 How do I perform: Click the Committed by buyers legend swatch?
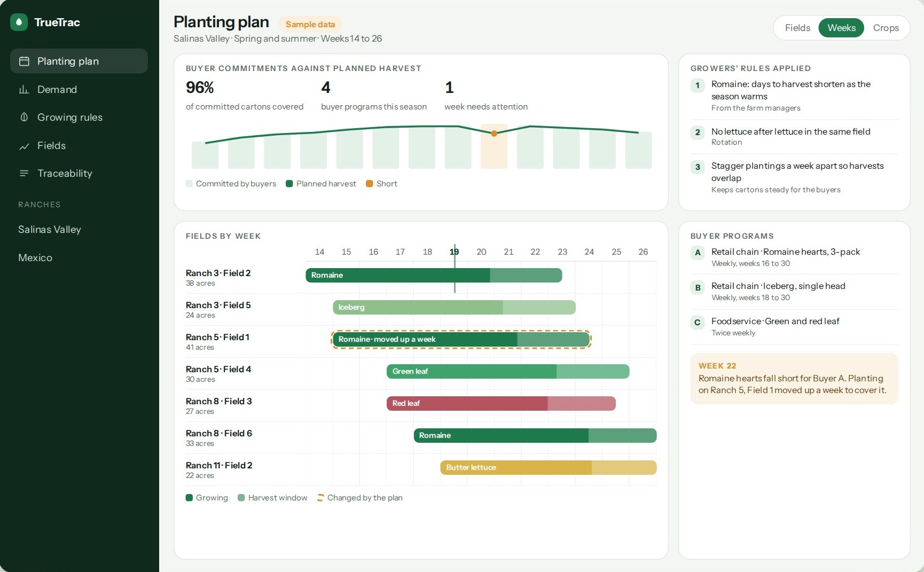(189, 184)
